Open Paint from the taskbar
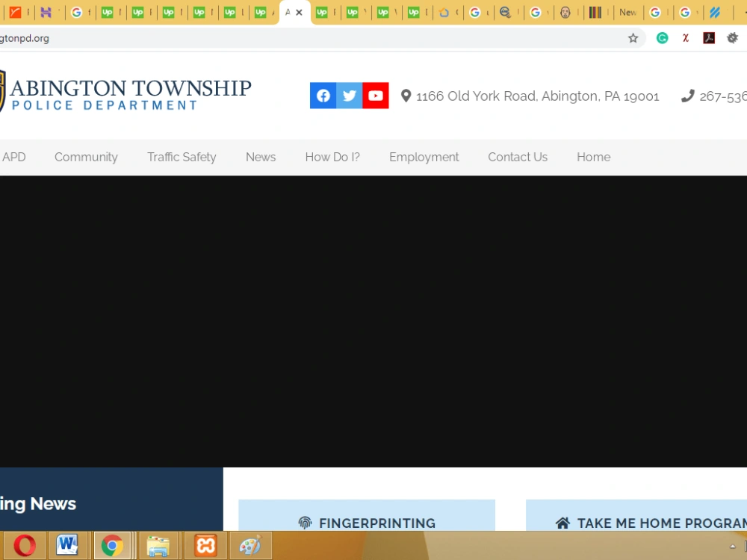Viewport: 747px width, 560px height. click(250, 545)
